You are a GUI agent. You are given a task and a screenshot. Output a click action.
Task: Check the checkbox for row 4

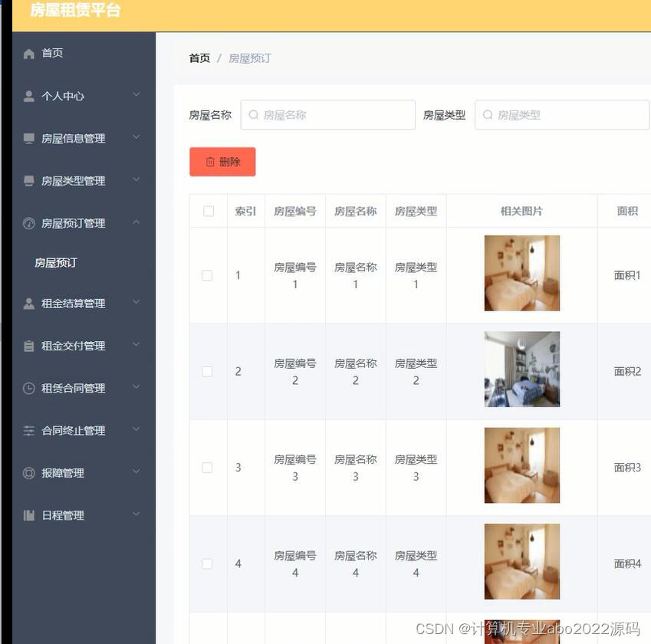coord(207,563)
